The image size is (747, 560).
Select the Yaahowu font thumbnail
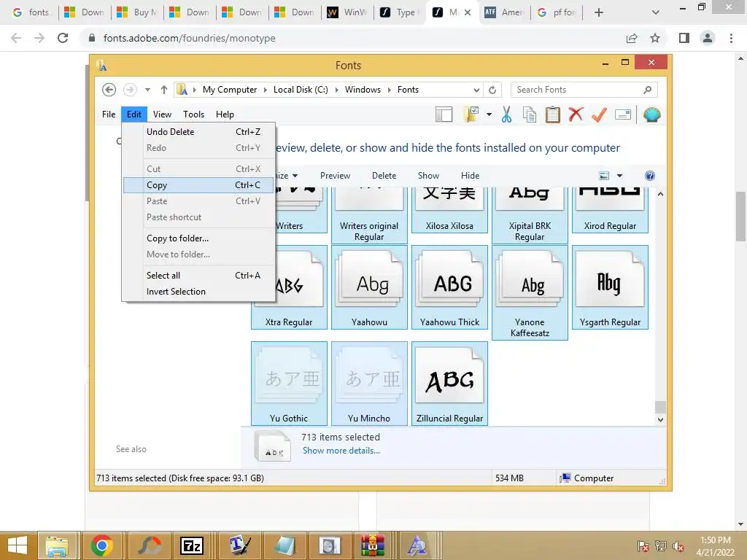[x=369, y=287]
